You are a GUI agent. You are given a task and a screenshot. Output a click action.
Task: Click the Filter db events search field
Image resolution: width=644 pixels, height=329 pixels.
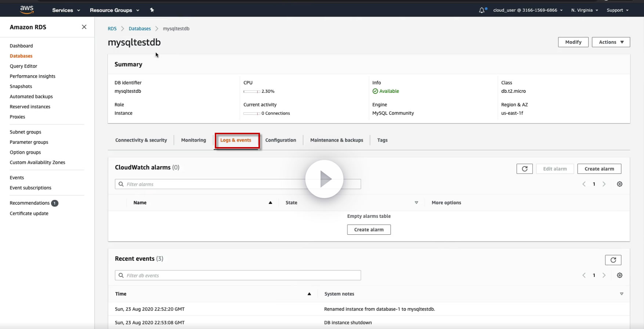click(x=238, y=275)
